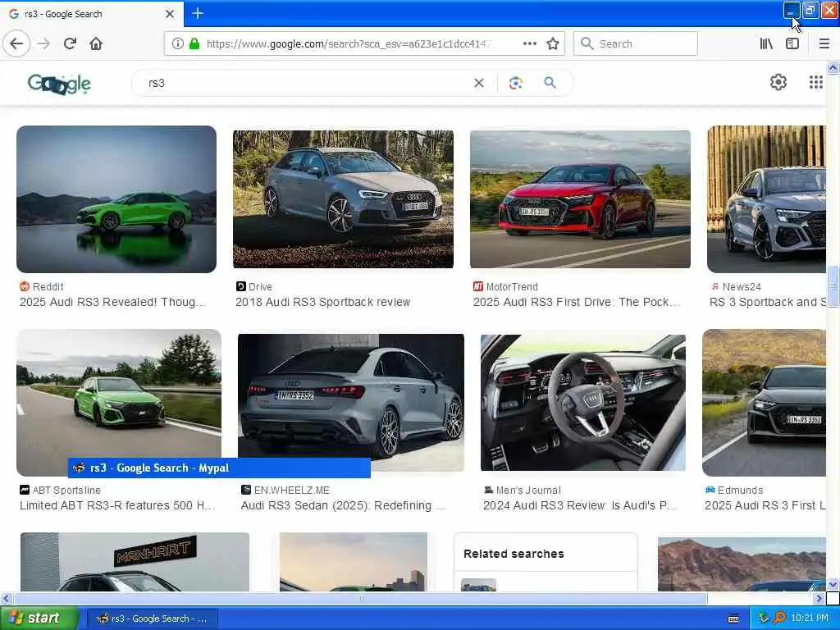Viewport: 840px width, 630px height.
Task: Open the browser hamburger menu
Action: pos(824,43)
